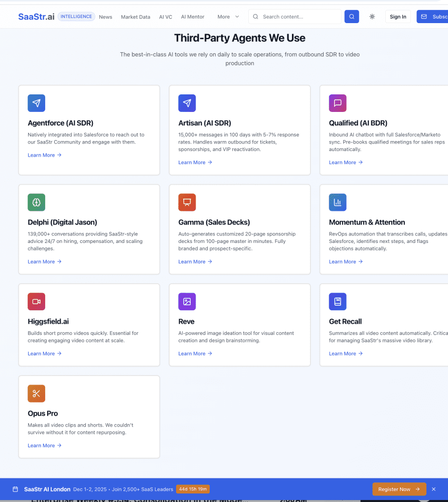This screenshot has height=502, width=448.
Task: Dismiss the SaaStr AI London banner
Action: [433, 489]
